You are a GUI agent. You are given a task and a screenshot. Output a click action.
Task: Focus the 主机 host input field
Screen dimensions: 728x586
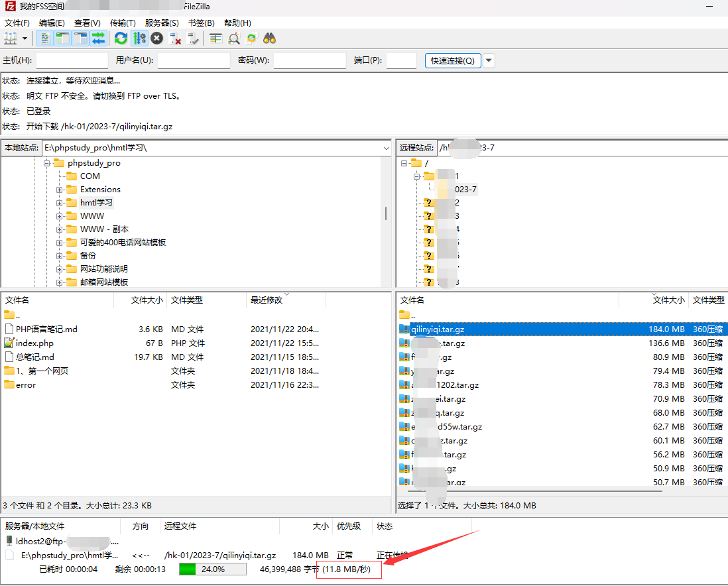pyautogui.click(x=72, y=60)
